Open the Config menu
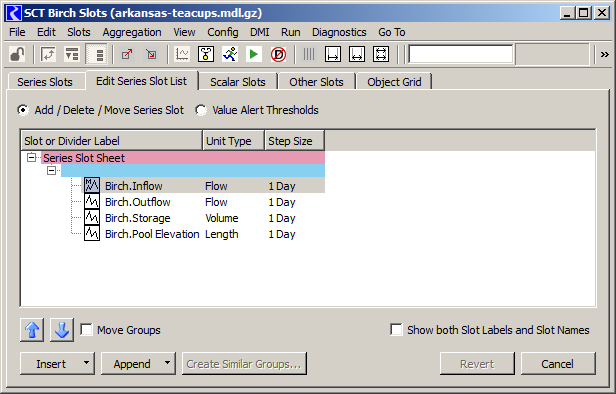Screen dimensions: 616x394 pyautogui.click(x=223, y=32)
